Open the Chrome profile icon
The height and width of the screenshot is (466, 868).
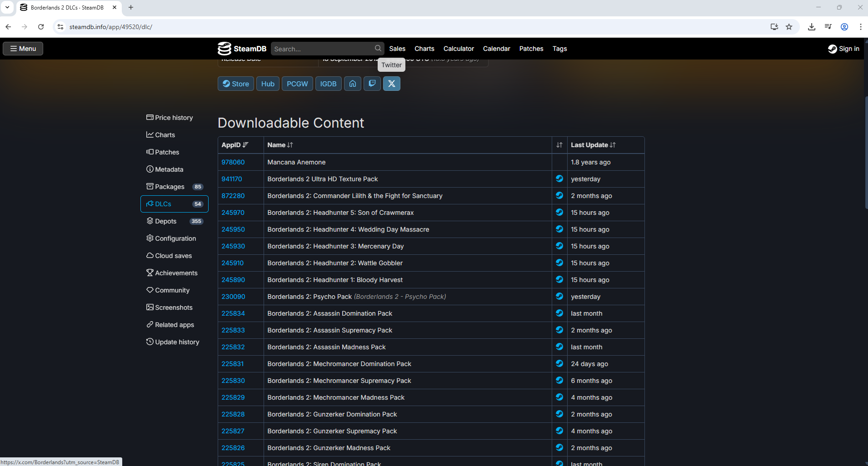pos(844,27)
